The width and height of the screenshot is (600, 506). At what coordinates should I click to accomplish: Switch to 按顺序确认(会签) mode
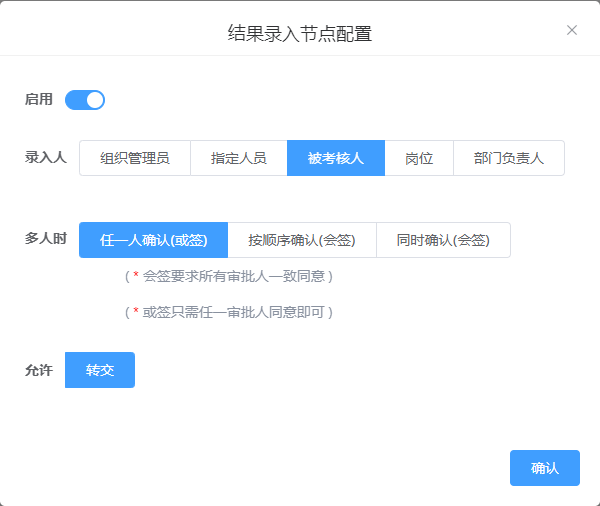click(302, 240)
